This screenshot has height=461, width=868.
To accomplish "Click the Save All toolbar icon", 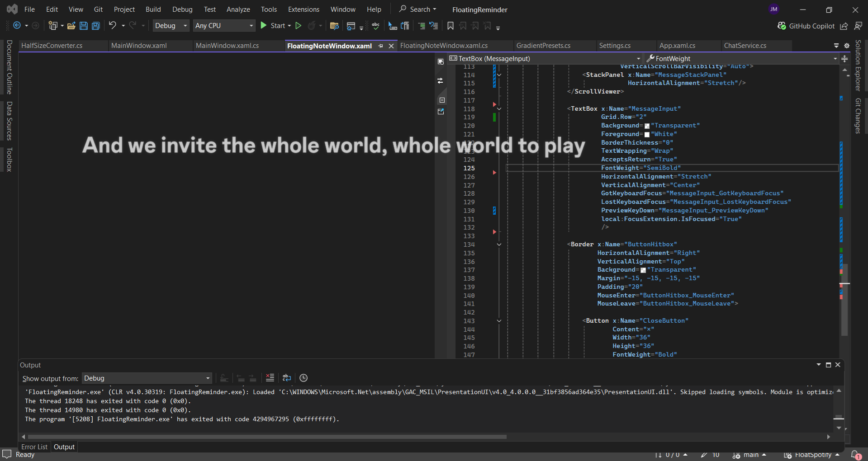I will [96, 26].
